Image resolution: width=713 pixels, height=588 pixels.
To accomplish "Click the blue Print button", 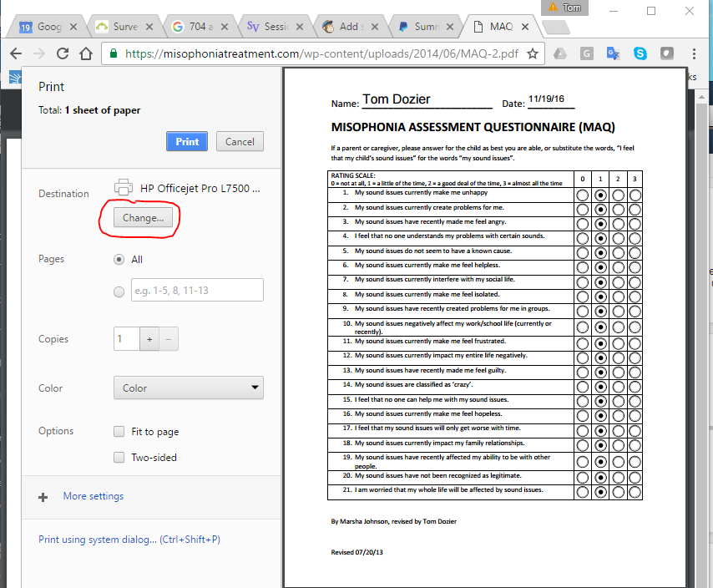I will point(187,141).
